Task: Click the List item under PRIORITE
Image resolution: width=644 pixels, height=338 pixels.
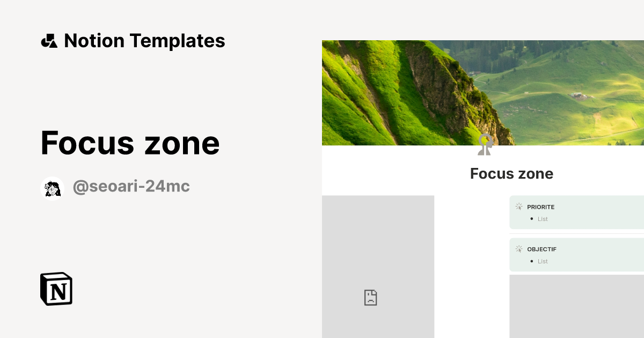Action: tap(543, 219)
